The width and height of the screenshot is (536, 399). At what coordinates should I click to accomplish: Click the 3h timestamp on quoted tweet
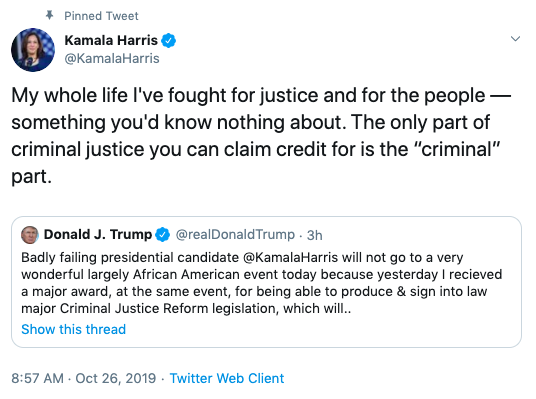coord(314,235)
